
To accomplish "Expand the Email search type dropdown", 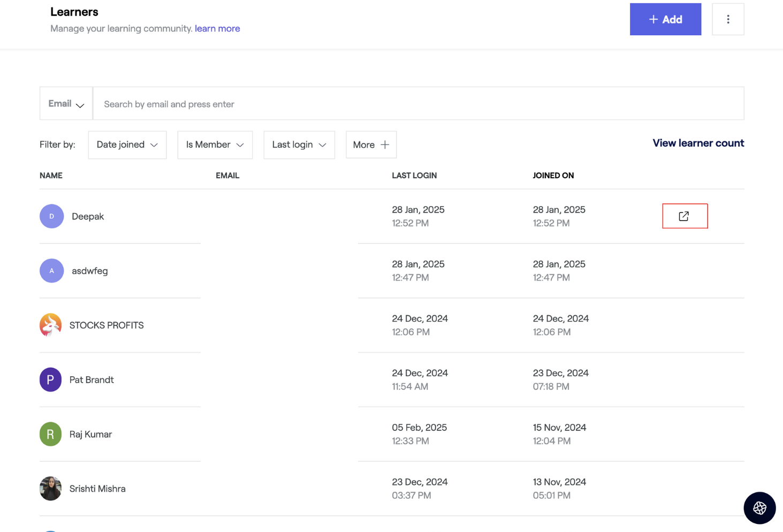I will click(66, 104).
